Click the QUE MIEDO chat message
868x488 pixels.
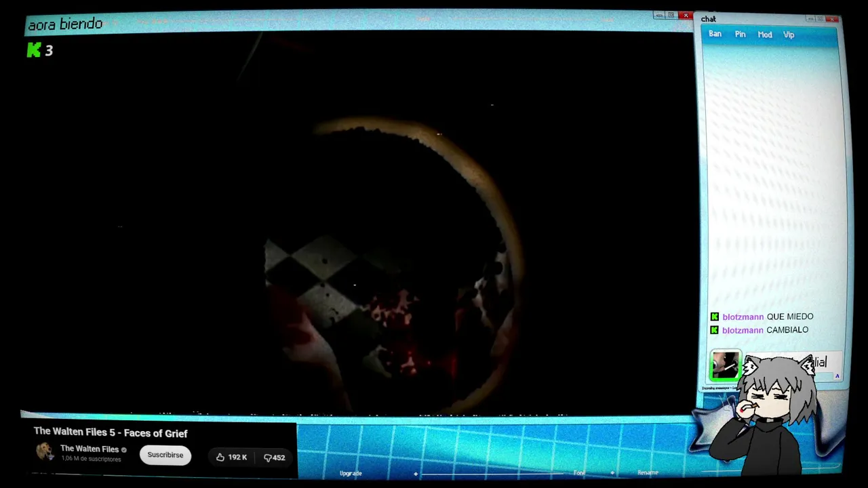[x=789, y=317]
